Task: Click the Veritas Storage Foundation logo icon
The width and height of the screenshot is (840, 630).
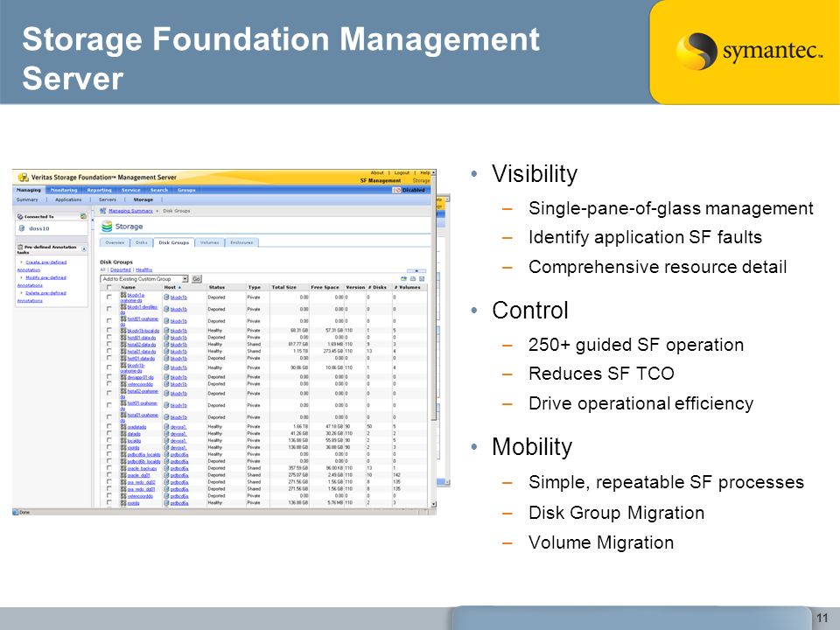Action: click(24, 178)
